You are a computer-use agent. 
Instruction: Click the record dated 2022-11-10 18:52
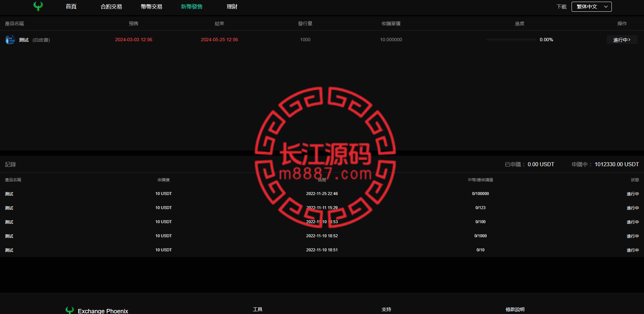point(322,236)
